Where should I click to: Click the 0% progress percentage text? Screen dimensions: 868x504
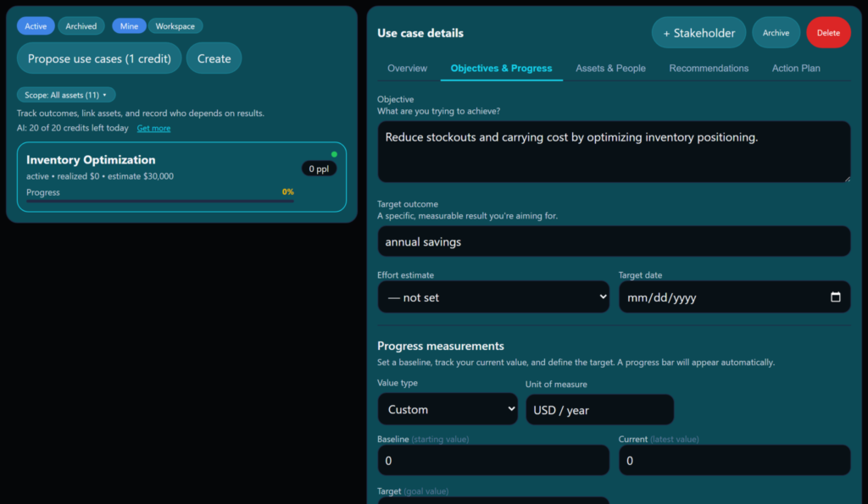click(x=288, y=192)
